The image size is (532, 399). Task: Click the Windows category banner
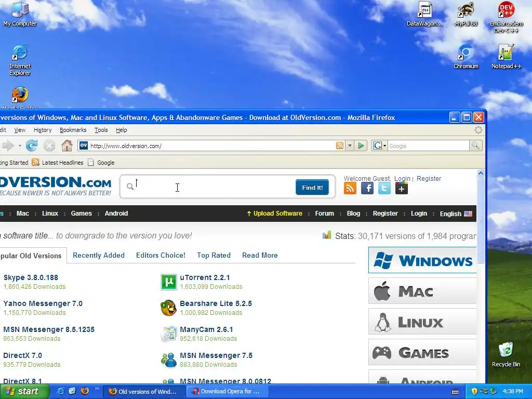click(422, 261)
